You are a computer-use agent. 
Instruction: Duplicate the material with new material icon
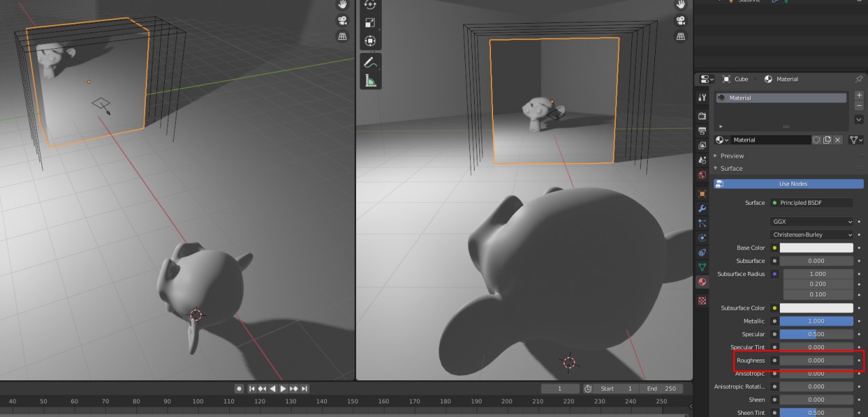827,140
